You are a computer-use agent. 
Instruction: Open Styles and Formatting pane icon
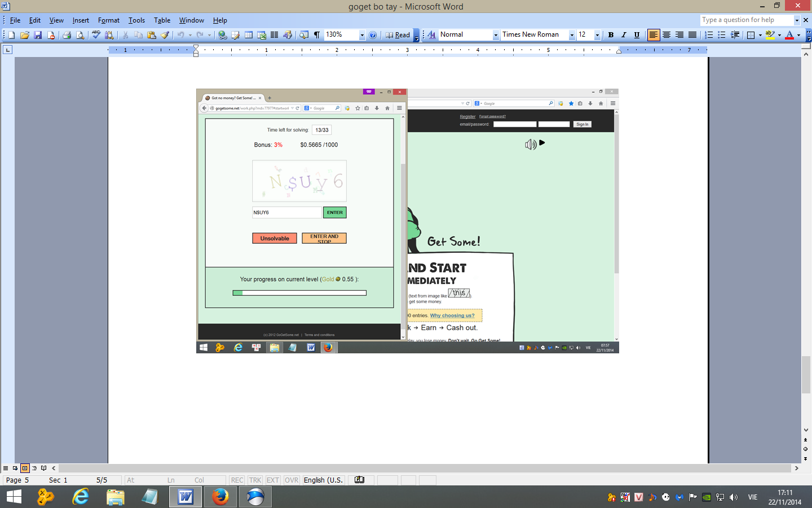point(431,35)
